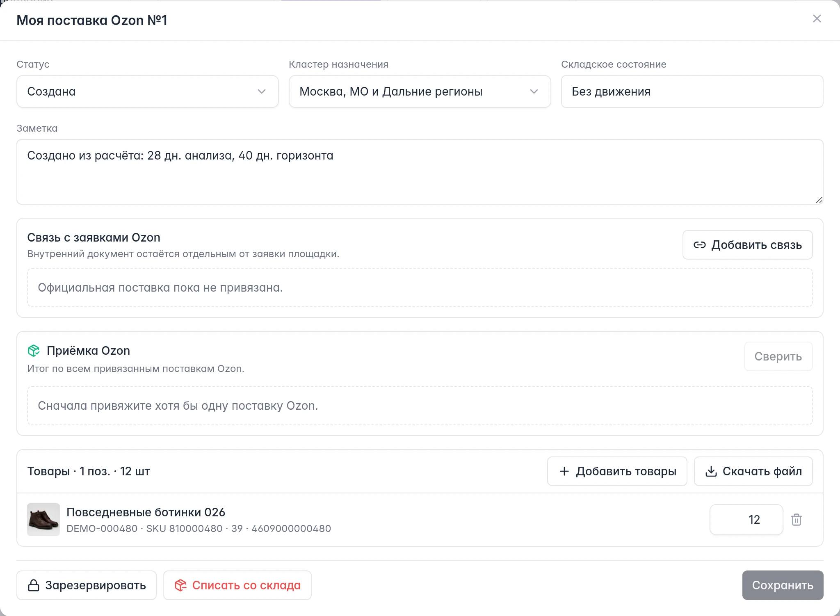Click the Внутренний документ остаётся отдельным description
840x616 pixels.
click(x=183, y=254)
